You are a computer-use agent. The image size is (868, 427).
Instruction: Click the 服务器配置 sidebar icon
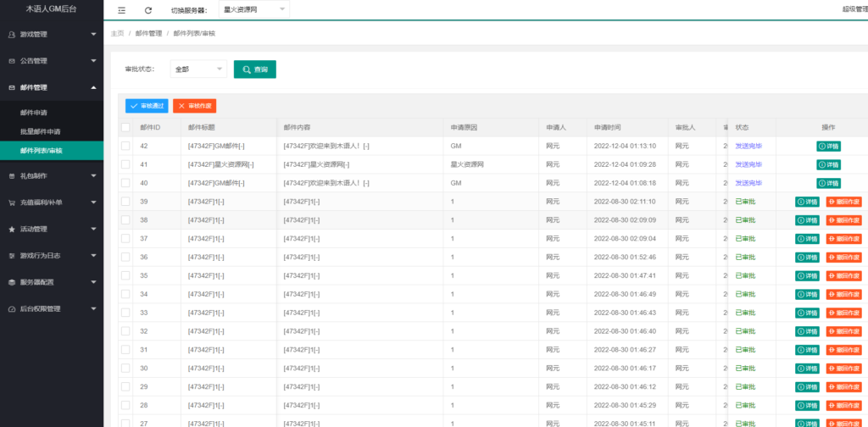(11, 282)
